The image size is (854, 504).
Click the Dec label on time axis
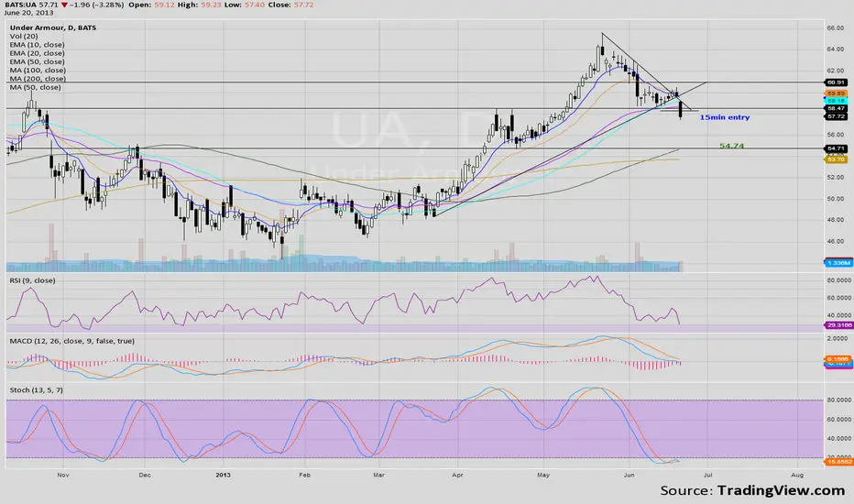click(145, 475)
